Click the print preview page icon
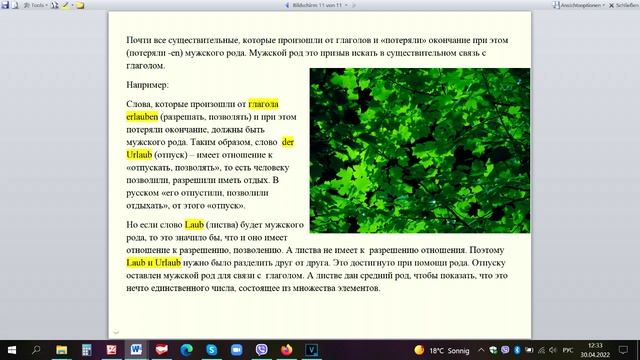640x360 pixels. click(15, 5)
